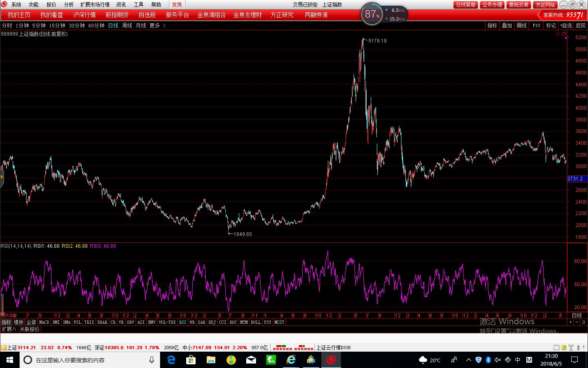Switch to 30分钟 period

coord(77,25)
